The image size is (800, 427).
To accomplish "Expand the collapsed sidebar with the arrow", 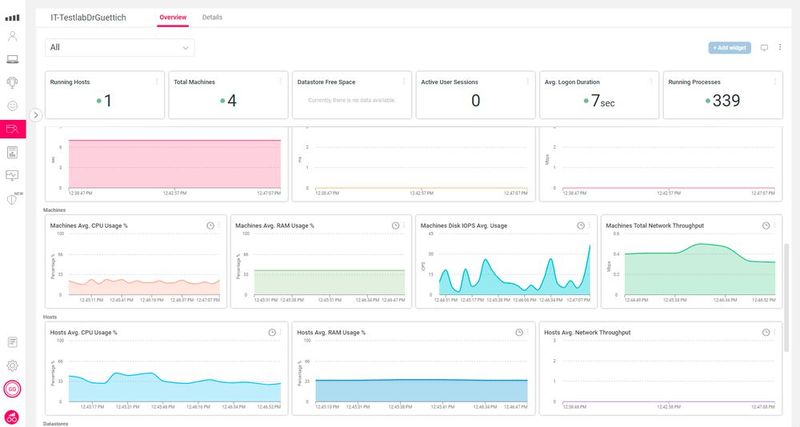I will pyautogui.click(x=36, y=115).
